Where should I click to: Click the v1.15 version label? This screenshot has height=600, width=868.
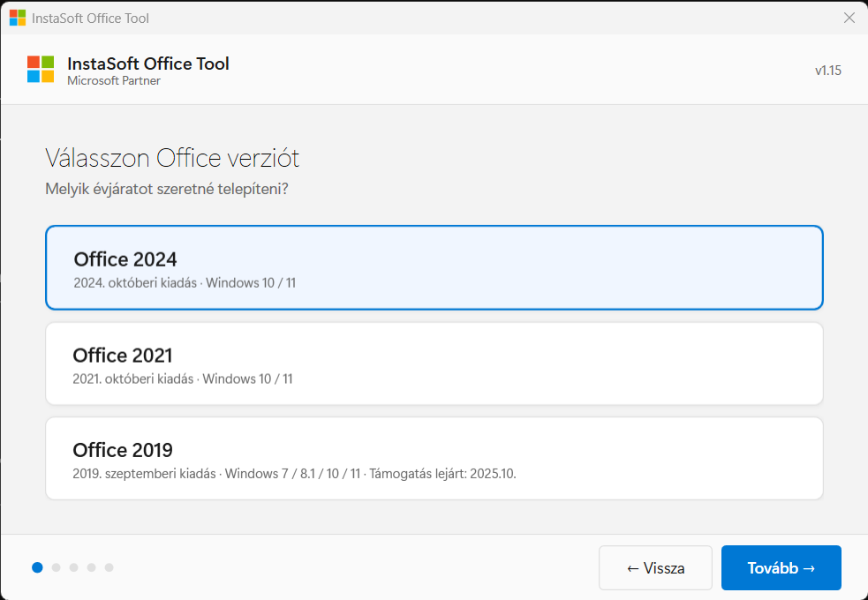coord(827,70)
